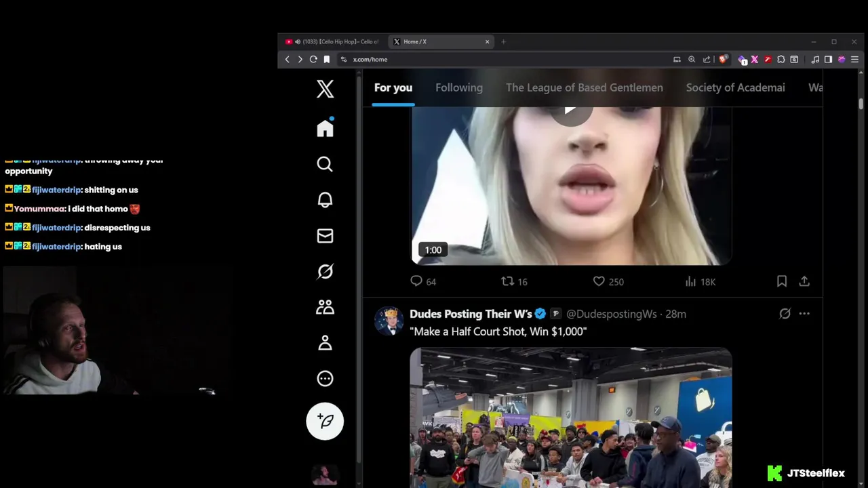Switch to Society of Academai tab
868x488 pixels.
[x=736, y=87]
